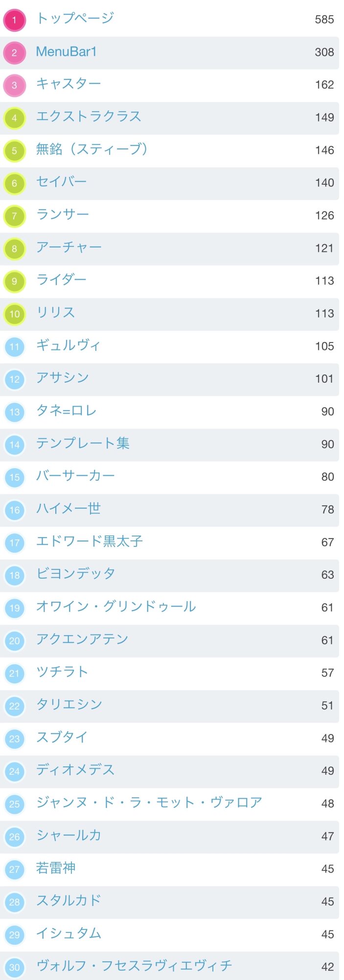Click the pink rank 1 badge
344x980 pixels.
click(x=14, y=20)
